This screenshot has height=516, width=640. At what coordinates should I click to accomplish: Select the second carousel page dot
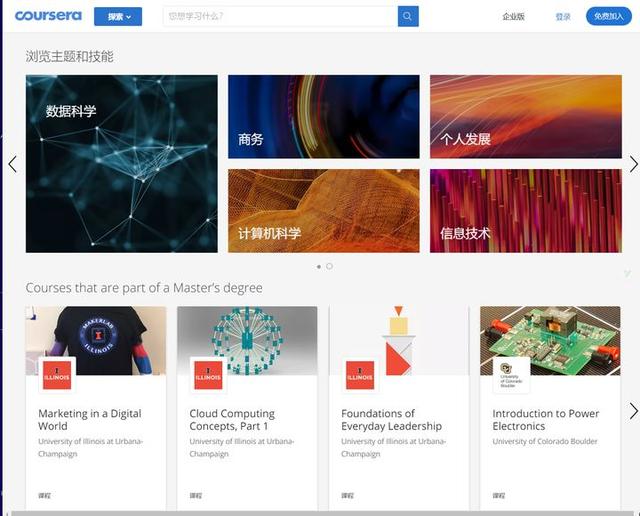[x=329, y=266]
